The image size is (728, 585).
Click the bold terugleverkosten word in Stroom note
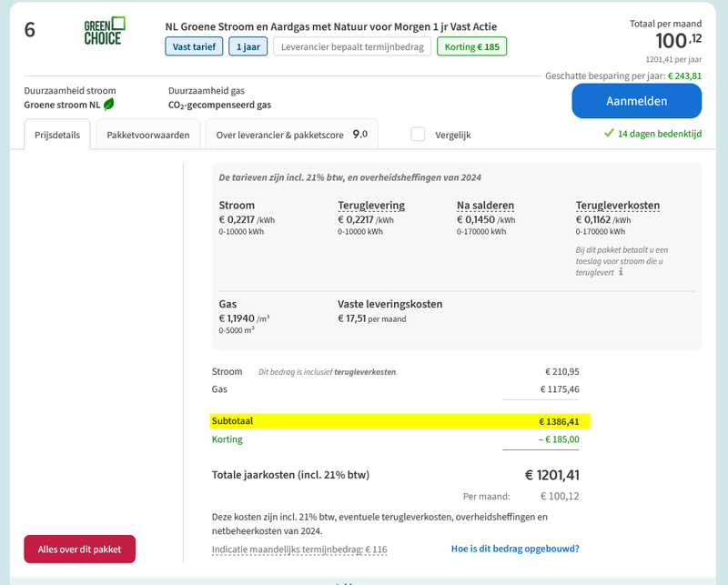(x=365, y=372)
